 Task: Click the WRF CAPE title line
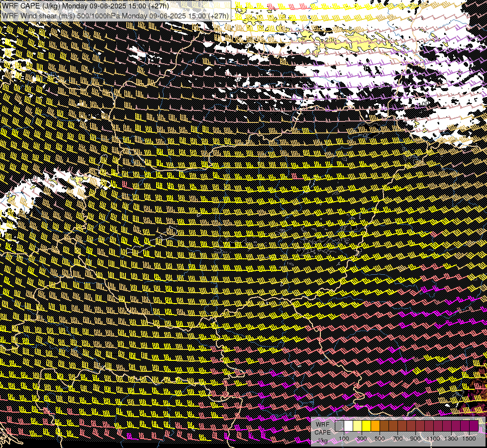pos(86,6)
